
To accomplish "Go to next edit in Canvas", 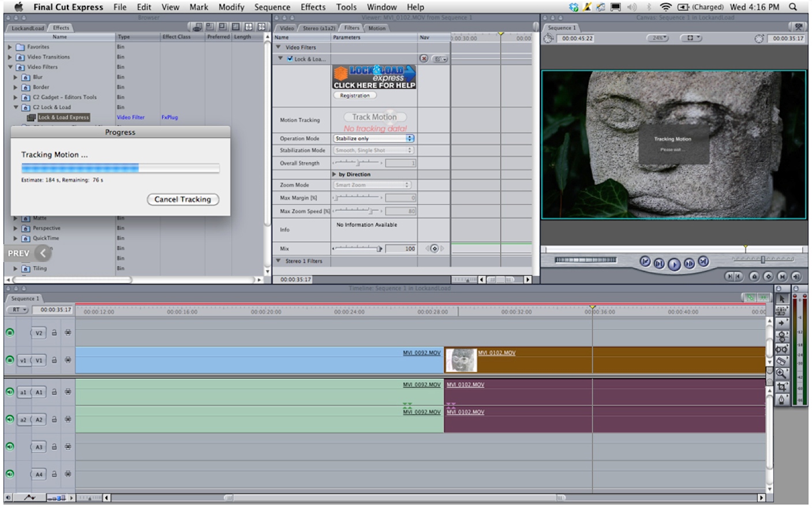I will click(x=703, y=262).
